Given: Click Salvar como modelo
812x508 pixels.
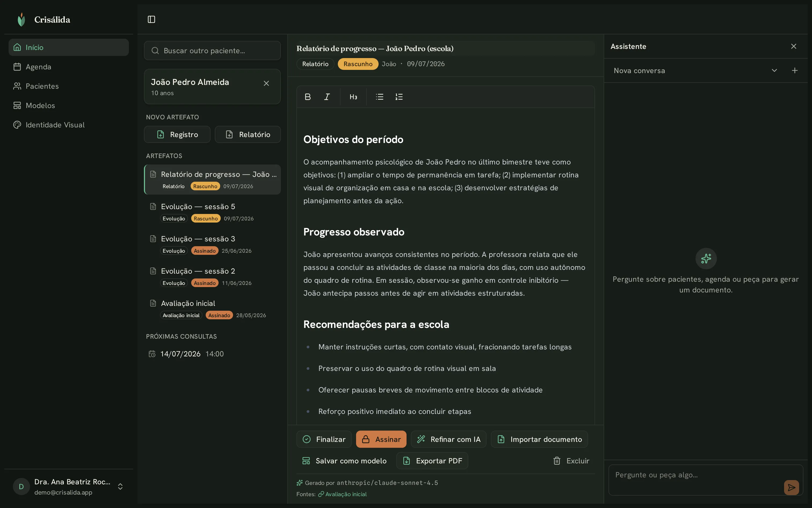Looking at the screenshot, I should tap(344, 461).
